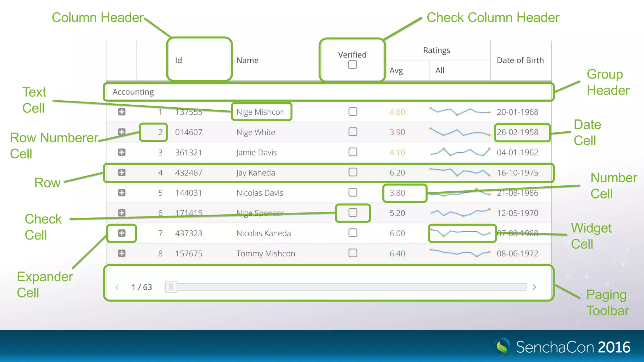644x362 pixels.
Task: Expand the Jamie Davis row
Action: coord(122,152)
